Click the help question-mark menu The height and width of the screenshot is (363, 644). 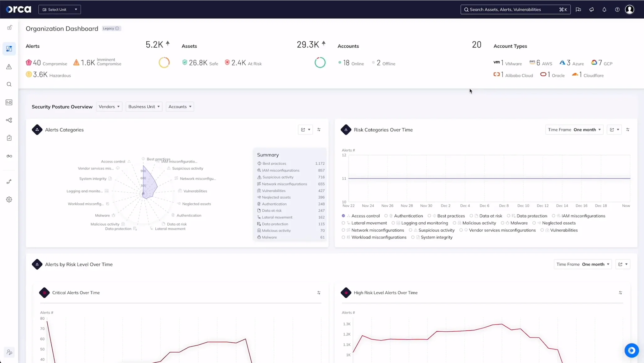(617, 10)
